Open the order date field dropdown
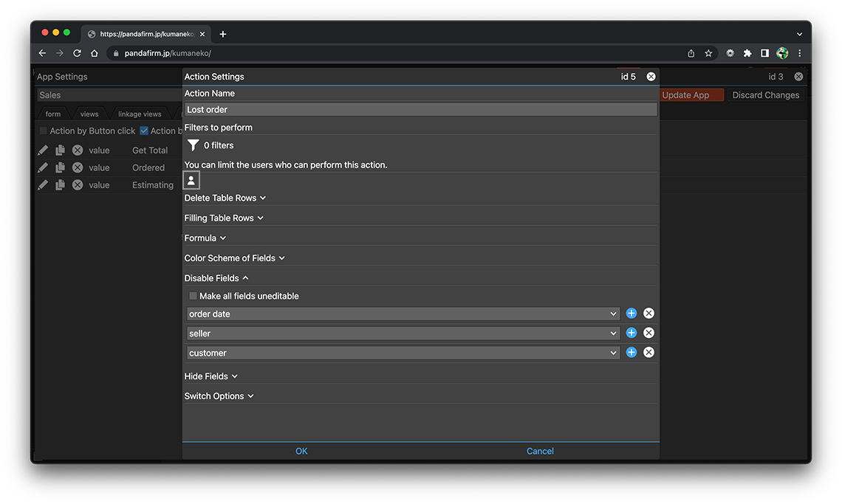Screen dimensions: 842x504 pyautogui.click(x=403, y=314)
